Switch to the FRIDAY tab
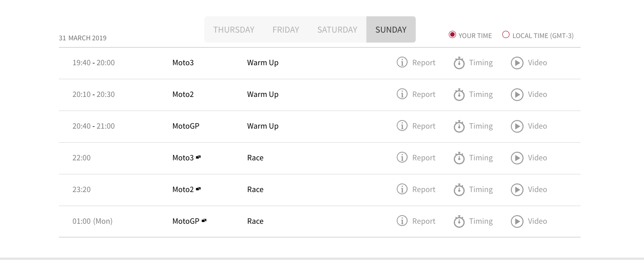Viewport: 644px width, 260px height. point(286,29)
